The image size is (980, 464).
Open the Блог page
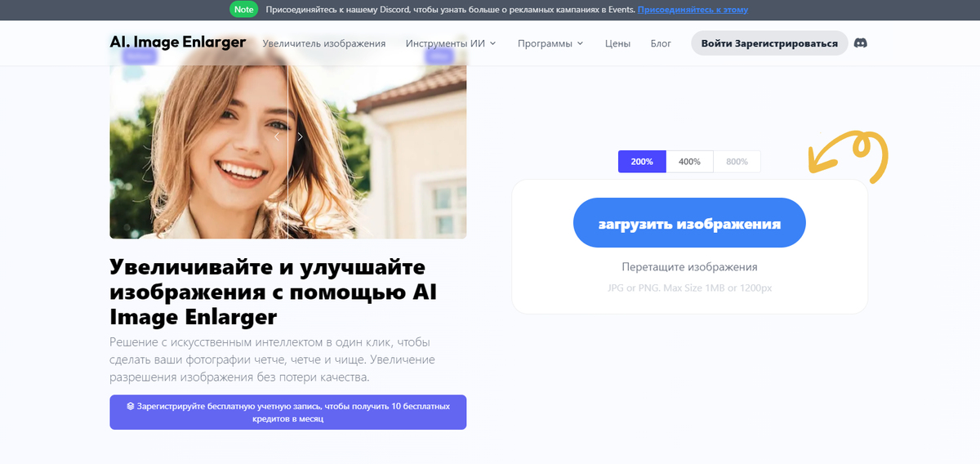[661, 43]
